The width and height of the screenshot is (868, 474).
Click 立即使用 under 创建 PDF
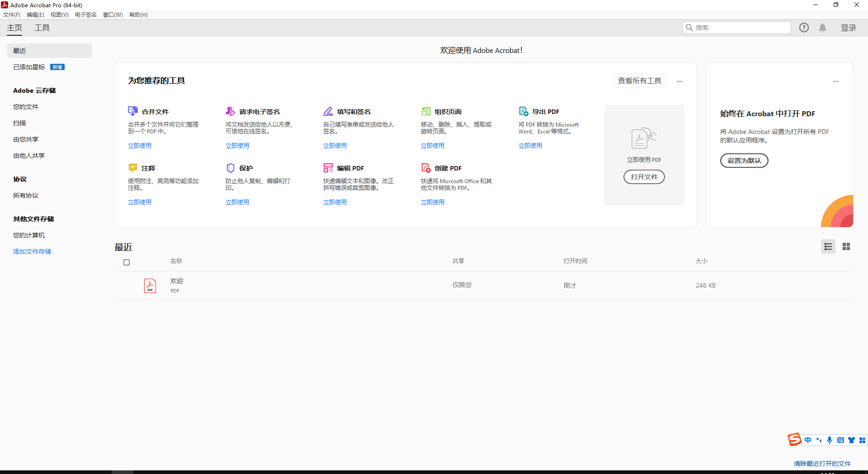pos(433,202)
